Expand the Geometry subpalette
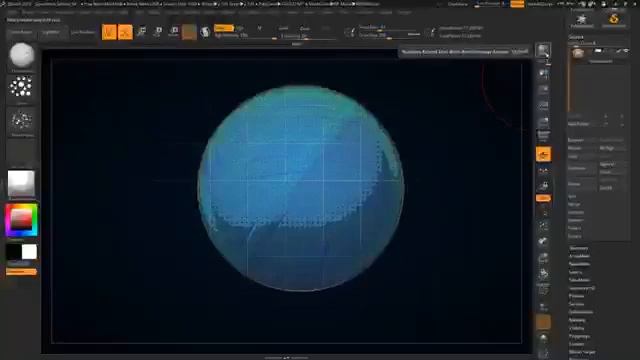The image size is (640, 360). coord(579,248)
